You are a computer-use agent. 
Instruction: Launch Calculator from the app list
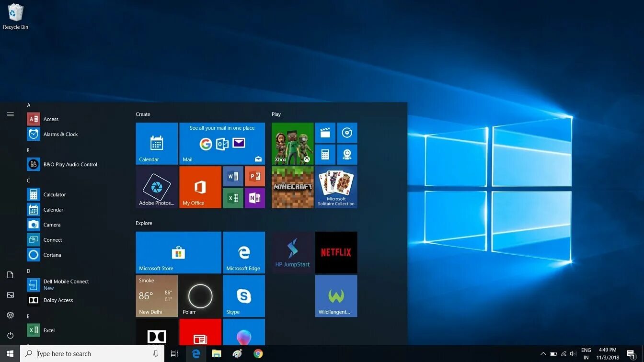pos(72,194)
